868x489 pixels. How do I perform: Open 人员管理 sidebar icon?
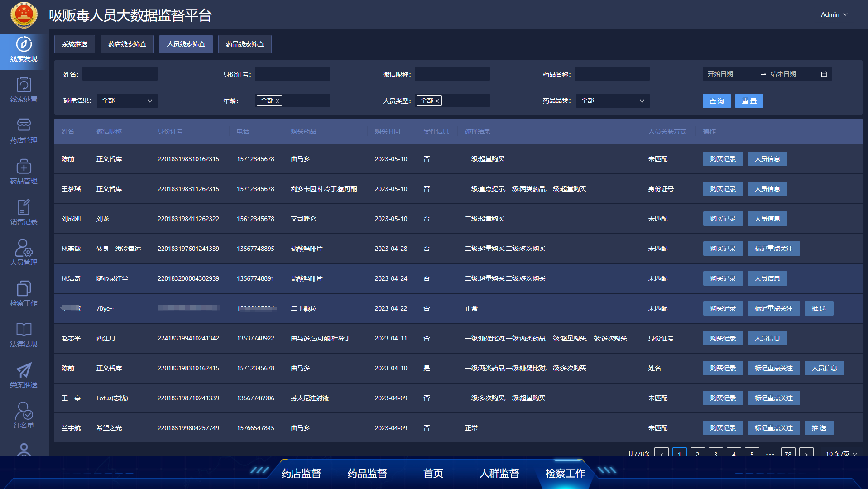click(24, 253)
